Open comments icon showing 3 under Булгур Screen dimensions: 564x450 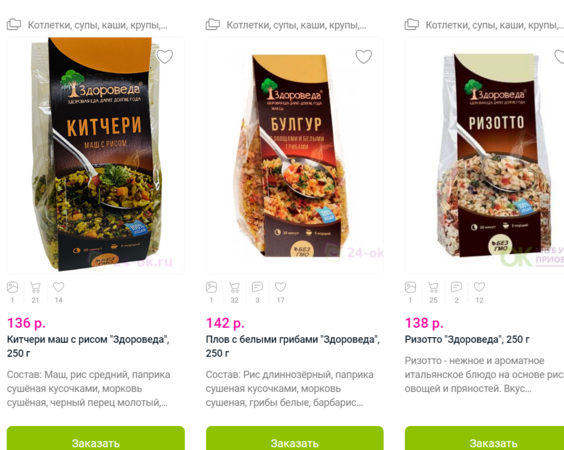pyautogui.click(x=257, y=287)
